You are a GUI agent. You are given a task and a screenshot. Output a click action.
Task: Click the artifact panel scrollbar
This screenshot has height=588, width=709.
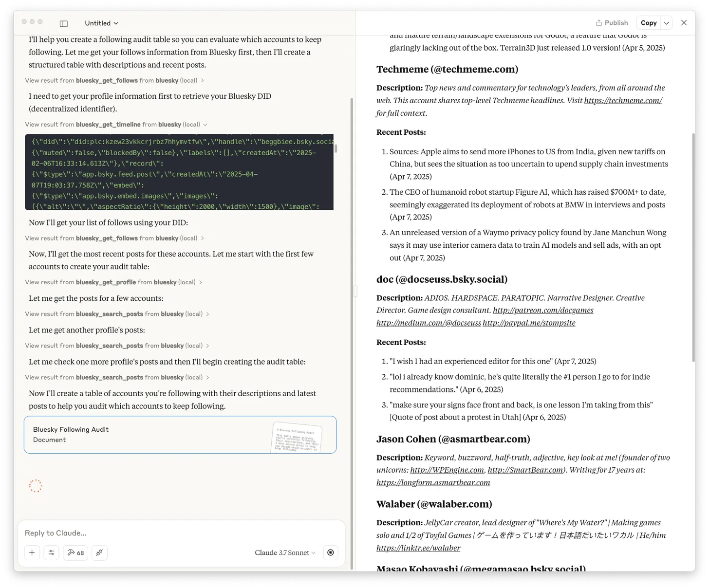point(693,247)
